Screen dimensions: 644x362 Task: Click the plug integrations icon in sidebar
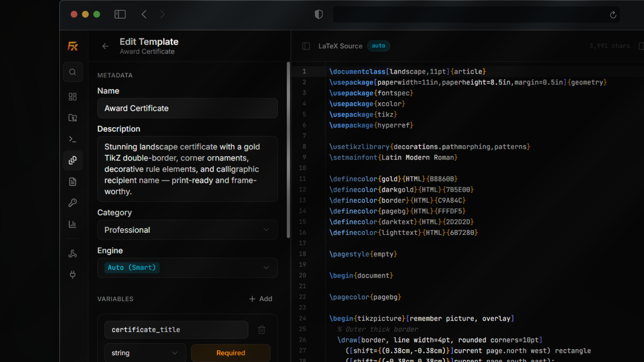(72, 275)
